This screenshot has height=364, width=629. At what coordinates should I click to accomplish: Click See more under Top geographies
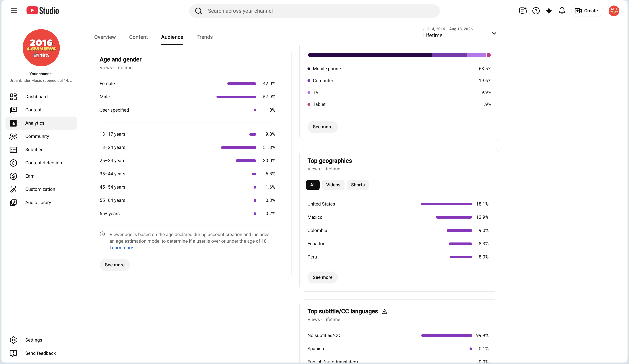tap(322, 277)
